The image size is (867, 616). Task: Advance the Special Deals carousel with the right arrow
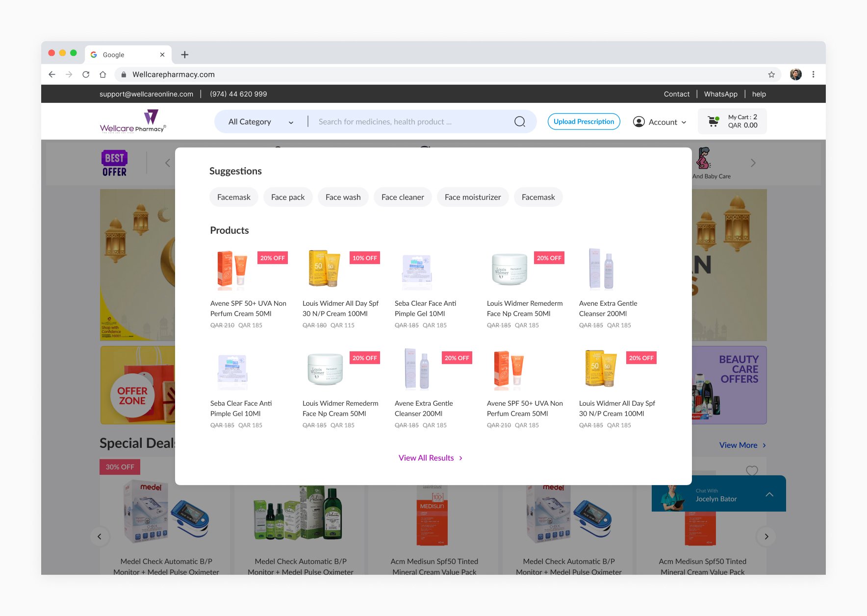pyautogui.click(x=766, y=537)
